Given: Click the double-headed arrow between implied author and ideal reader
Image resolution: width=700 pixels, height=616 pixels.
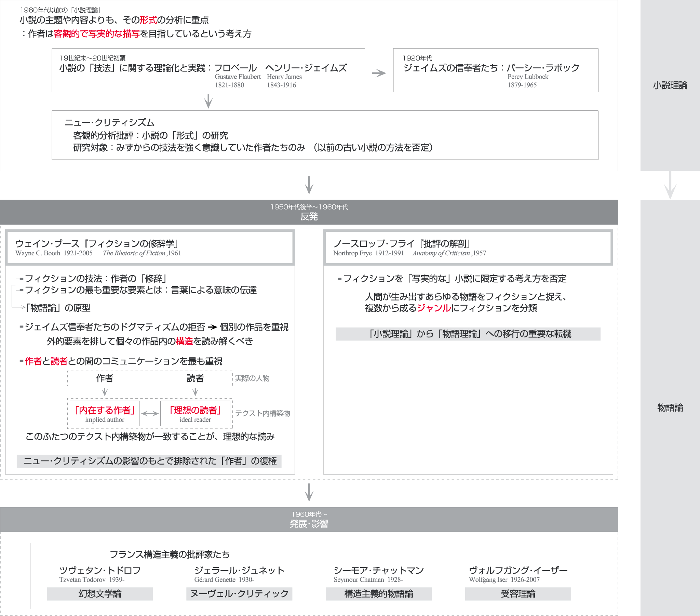Looking at the screenshot, I should point(150,414).
